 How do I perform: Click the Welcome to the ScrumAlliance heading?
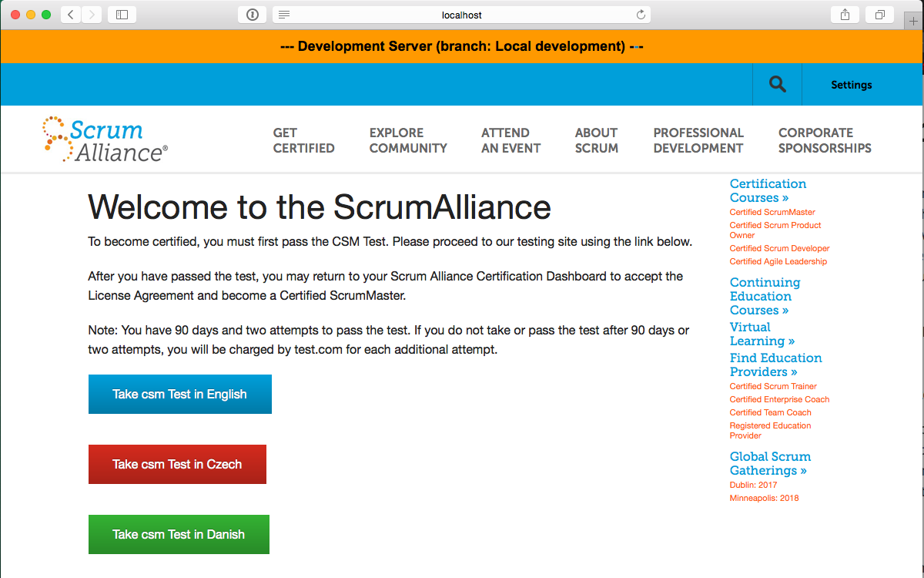pos(320,207)
